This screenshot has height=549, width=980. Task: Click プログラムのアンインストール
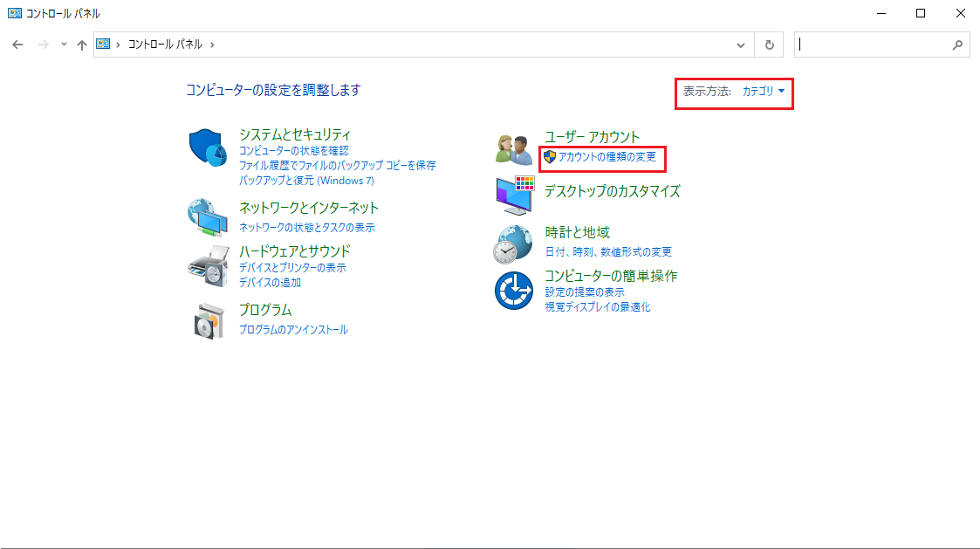(x=292, y=329)
